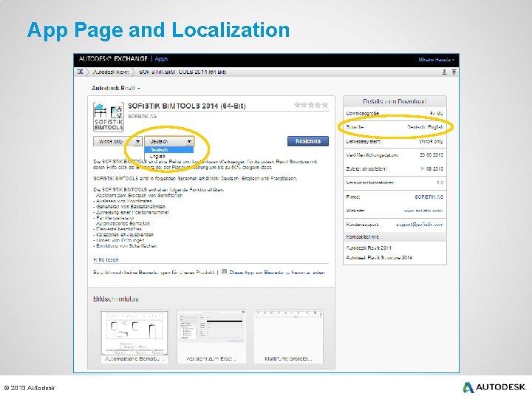Open the Hilfe lesen link
The image size is (532, 399).
click(106, 259)
